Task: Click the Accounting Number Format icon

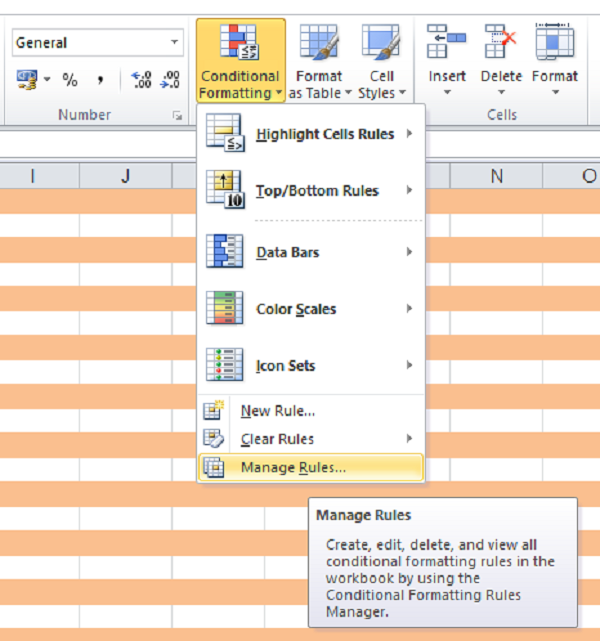Action: [27, 79]
